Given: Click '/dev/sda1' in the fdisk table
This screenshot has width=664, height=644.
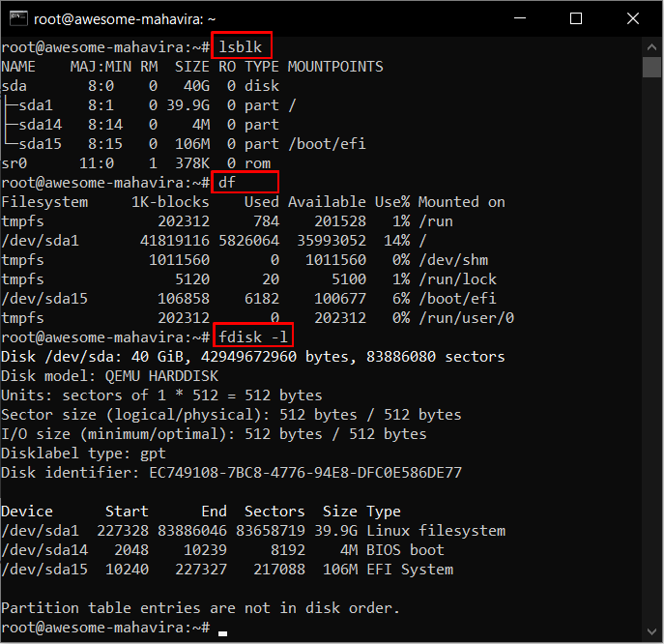Looking at the screenshot, I should coord(41,531).
